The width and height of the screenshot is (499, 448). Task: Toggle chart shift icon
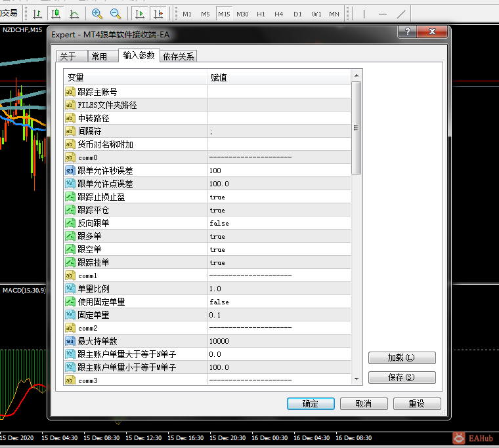coord(158,14)
